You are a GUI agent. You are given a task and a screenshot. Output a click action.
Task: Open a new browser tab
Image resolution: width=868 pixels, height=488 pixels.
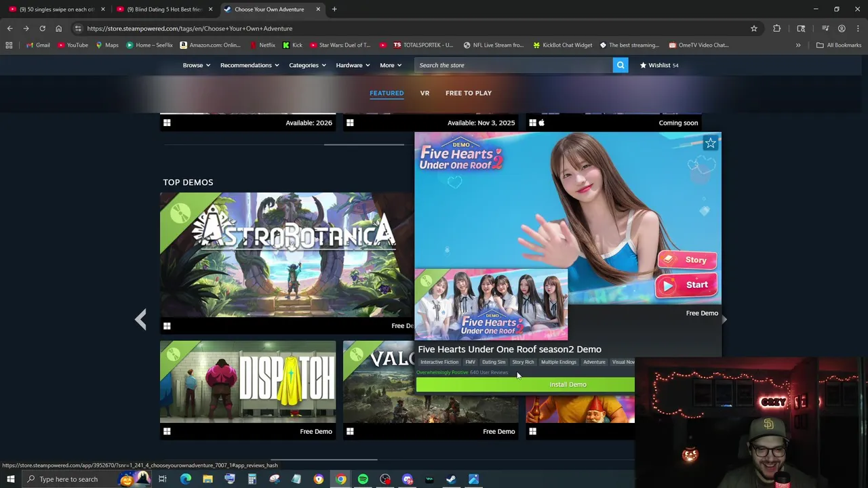point(334,9)
